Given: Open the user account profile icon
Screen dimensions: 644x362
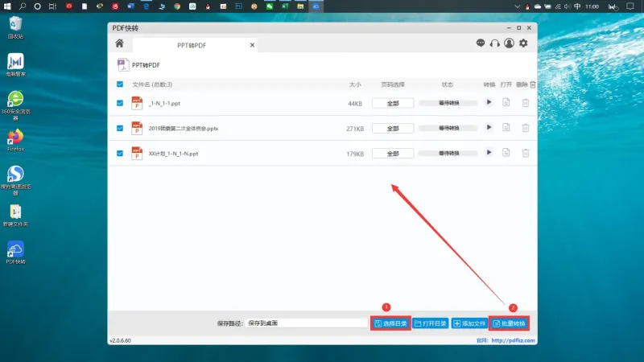Looking at the screenshot, I should coord(509,43).
